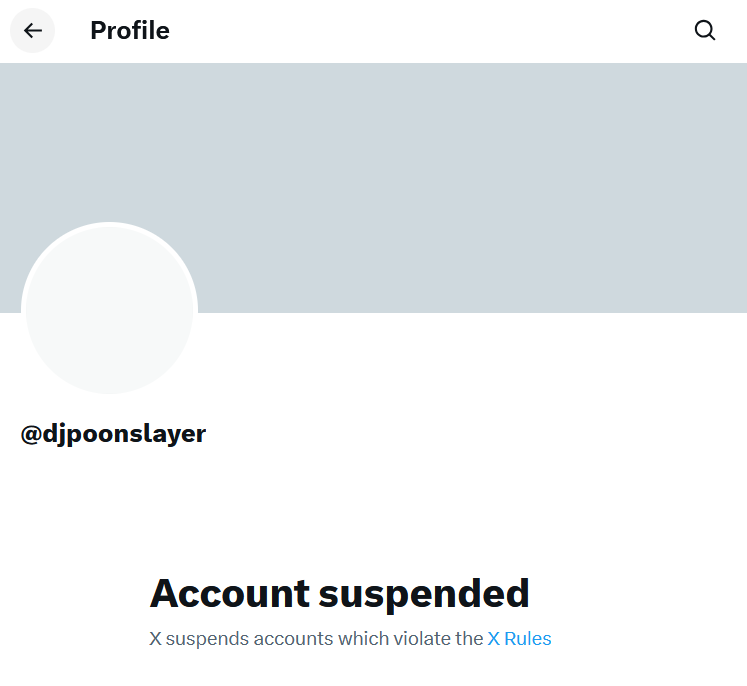This screenshot has width=747, height=686.
Task: Tap the search icon in the header
Action: [x=705, y=31]
